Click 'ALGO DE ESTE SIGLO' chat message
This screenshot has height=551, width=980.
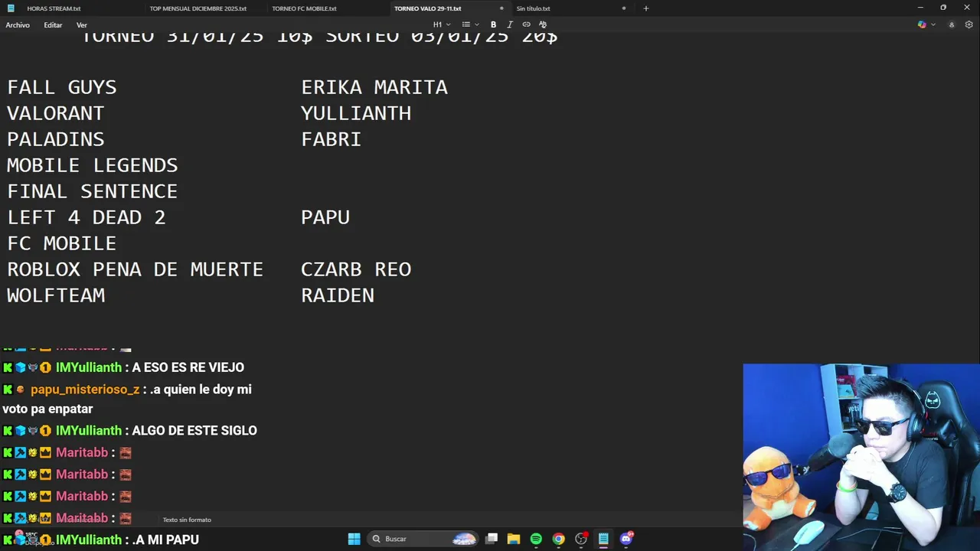point(194,431)
